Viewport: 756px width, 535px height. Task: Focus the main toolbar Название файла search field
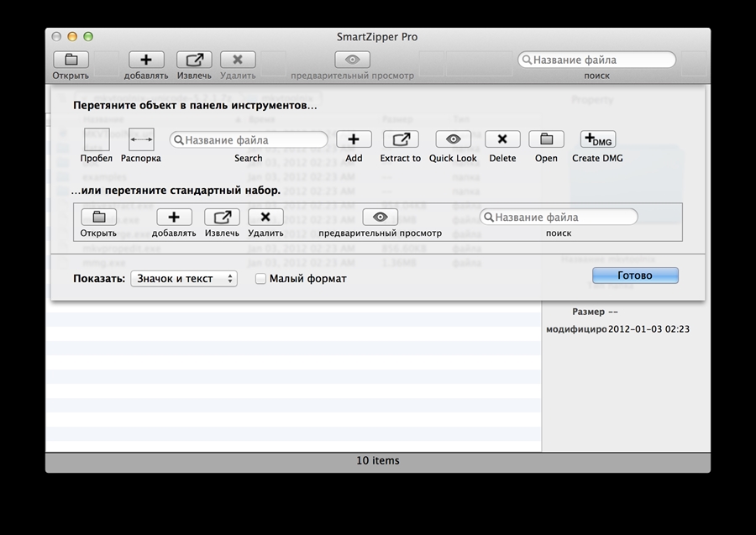tap(597, 60)
